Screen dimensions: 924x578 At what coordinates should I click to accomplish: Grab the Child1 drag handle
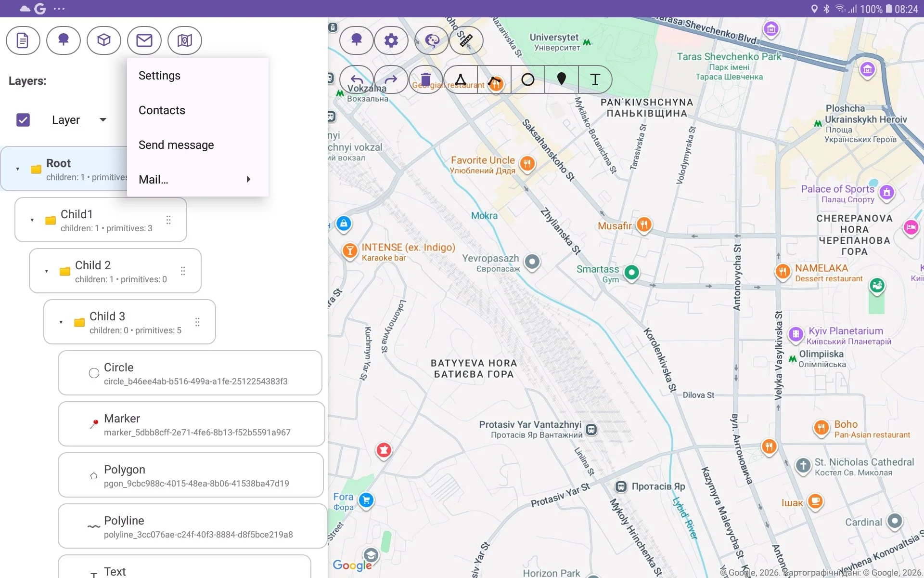click(168, 220)
